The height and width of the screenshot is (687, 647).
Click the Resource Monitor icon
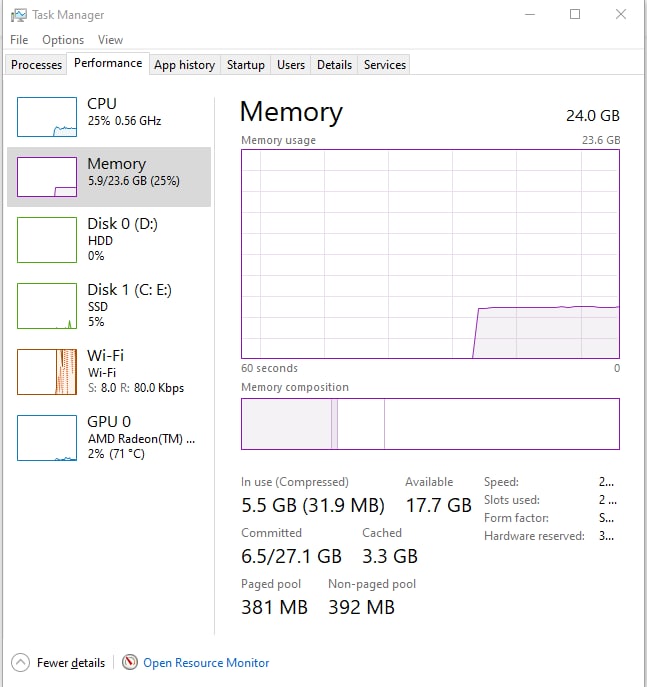pos(129,662)
